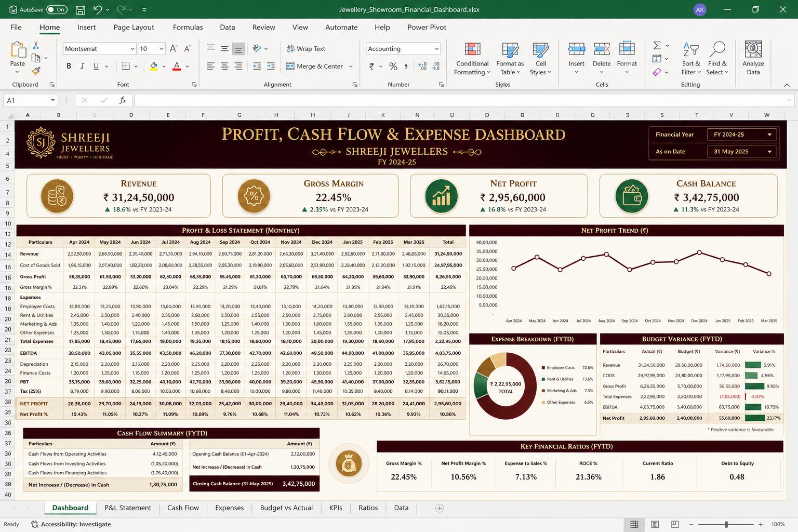The width and height of the screenshot is (798, 532).
Task: Click the zoom in plus button
Action: 761,524
